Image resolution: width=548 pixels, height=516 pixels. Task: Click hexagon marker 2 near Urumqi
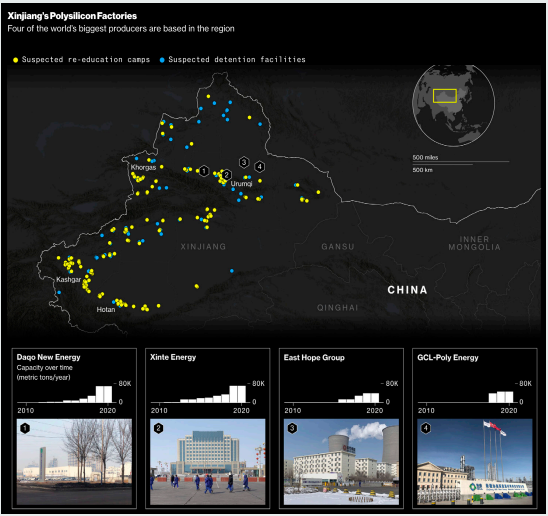pyautogui.click(x=226, y=175)
